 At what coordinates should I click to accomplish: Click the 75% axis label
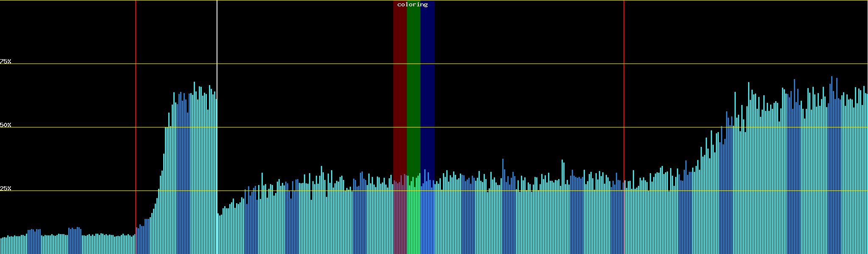tap(6, 61)
